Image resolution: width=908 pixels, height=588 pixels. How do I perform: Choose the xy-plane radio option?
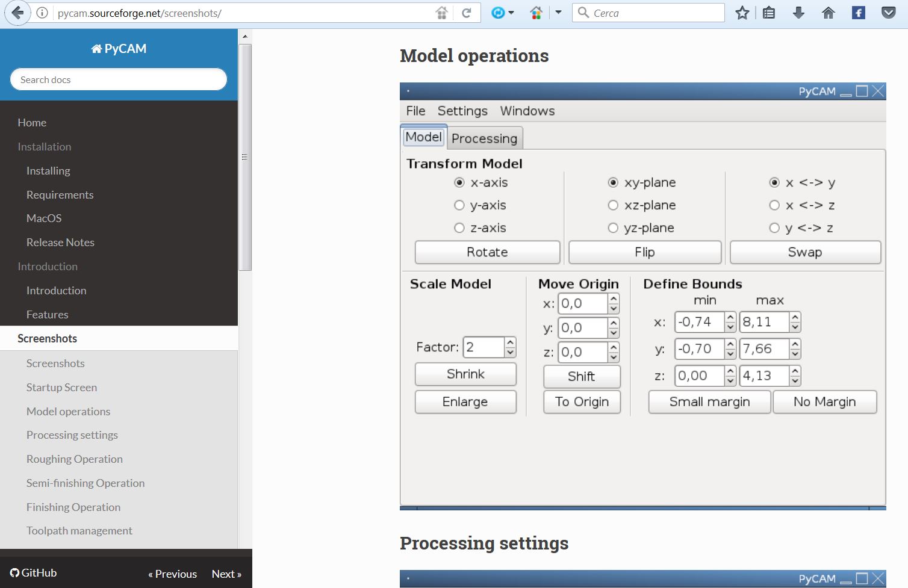pyautogui.click(x=613, y=182)
